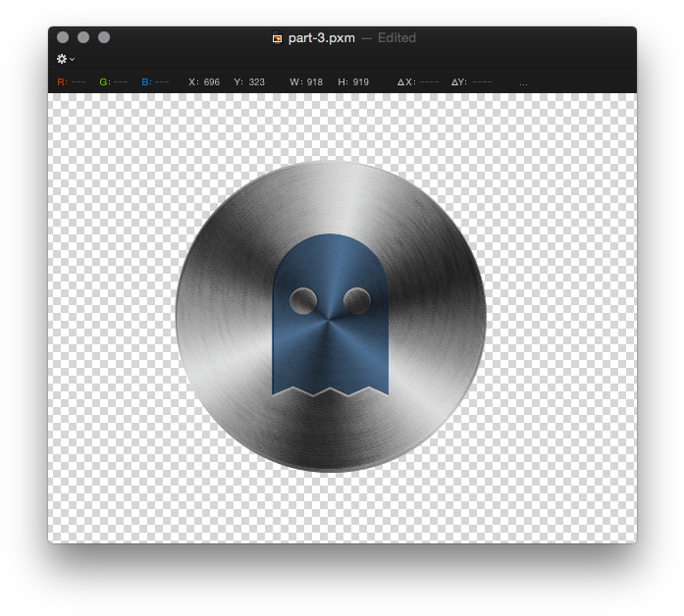This screenshot has height=616, width=684.
Task: Click the Edited status label
Action: tap(395, 38)
